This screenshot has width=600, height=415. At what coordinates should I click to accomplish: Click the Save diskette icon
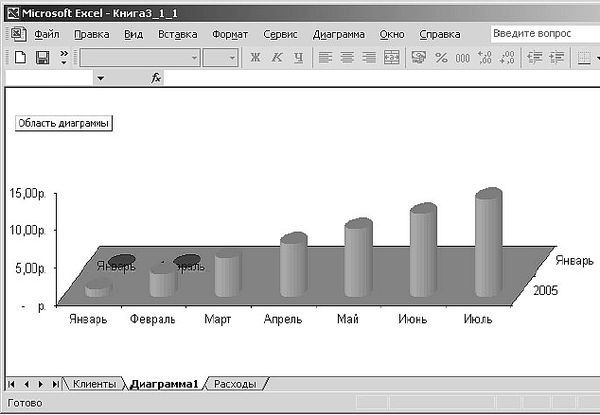pos(42,58)
